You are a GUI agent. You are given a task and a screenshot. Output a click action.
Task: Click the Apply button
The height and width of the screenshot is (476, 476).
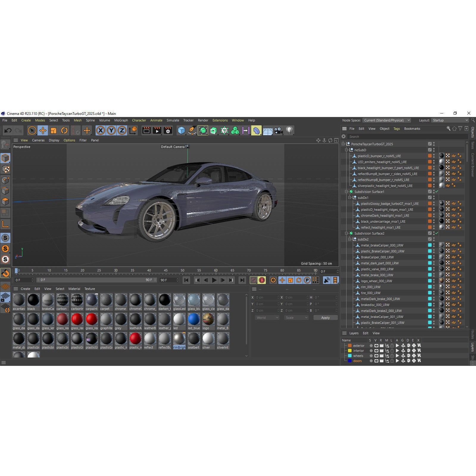(325, 318)
